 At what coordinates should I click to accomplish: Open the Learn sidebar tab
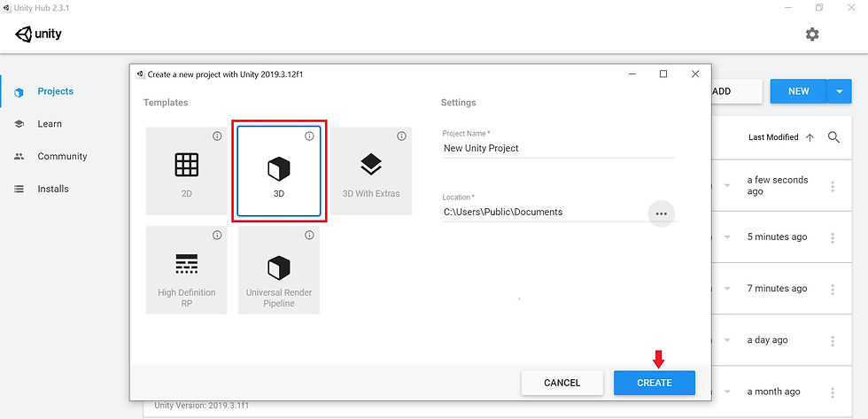coord(50,124)
